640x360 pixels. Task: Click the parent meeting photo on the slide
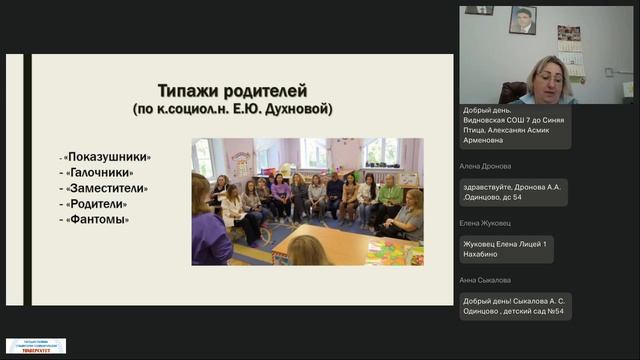(307, 202)
